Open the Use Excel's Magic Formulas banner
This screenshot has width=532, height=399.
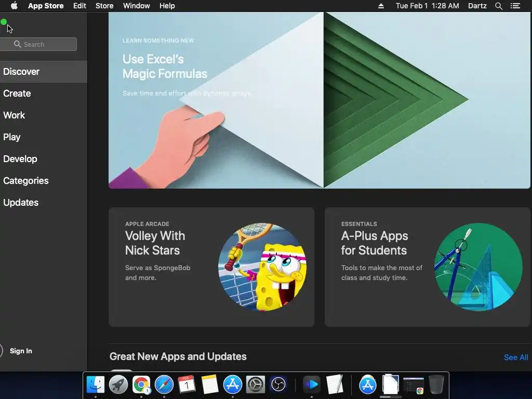319,100
